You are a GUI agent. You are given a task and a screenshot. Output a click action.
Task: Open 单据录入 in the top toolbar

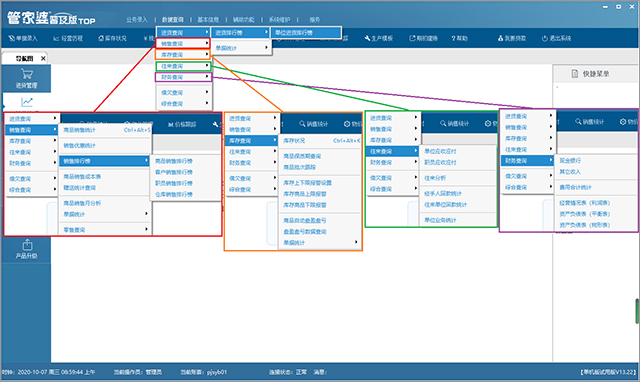click(x=23, y=38)
